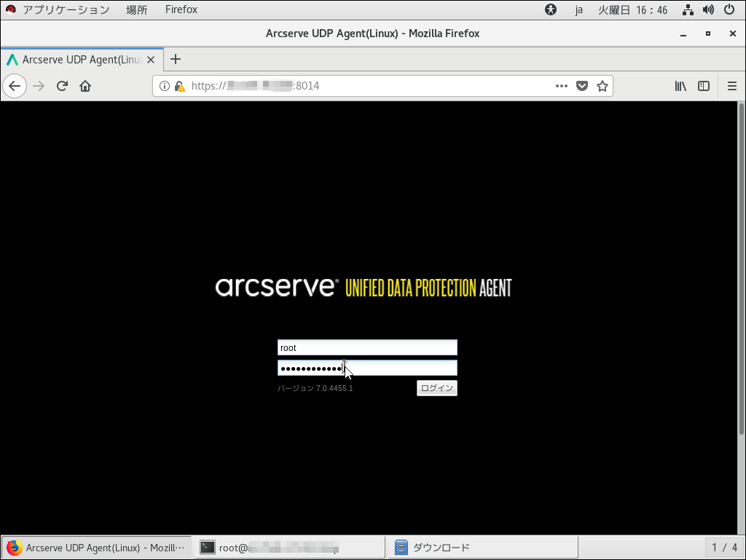Open the Firefox hamburger menu

(x=731, y=86)
